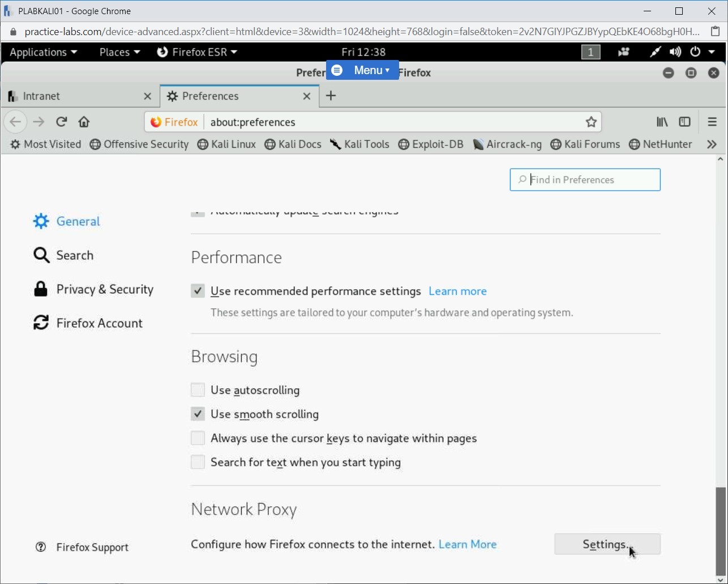Select Privacy & Security category
Viewport: 728px width, 584px height.
pyautogui.click(x=104, y=290)
